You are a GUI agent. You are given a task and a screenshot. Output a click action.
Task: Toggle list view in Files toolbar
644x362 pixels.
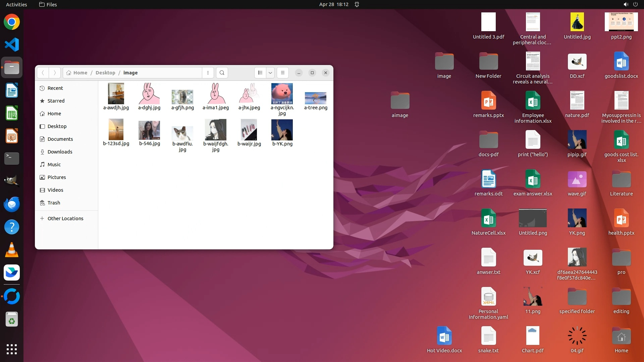[x=260, y=73]
